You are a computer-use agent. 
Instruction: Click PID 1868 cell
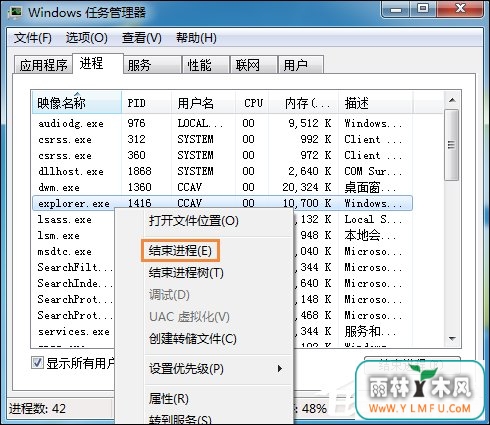[139, 171]
